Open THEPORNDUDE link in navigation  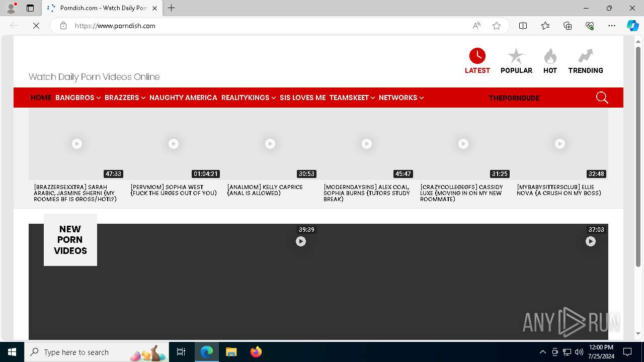[x=514, y=98]
